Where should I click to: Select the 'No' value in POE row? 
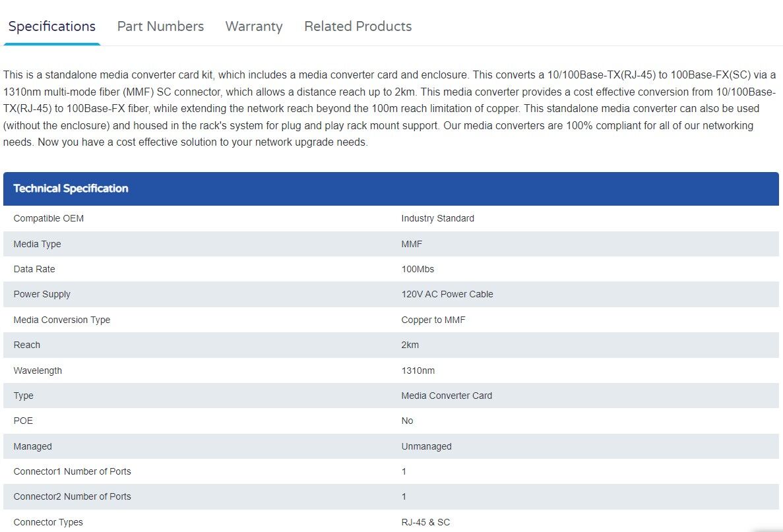pos(408,421)
